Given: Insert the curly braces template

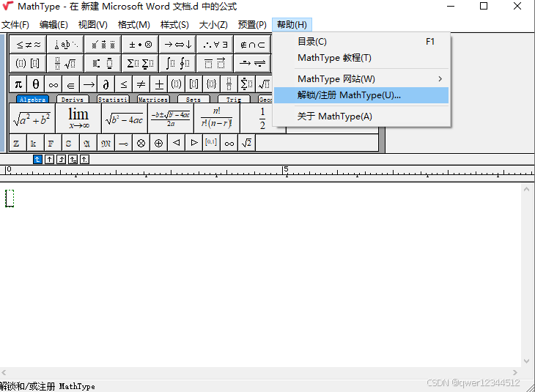Looking at the screenshot, I should point(212,84).
